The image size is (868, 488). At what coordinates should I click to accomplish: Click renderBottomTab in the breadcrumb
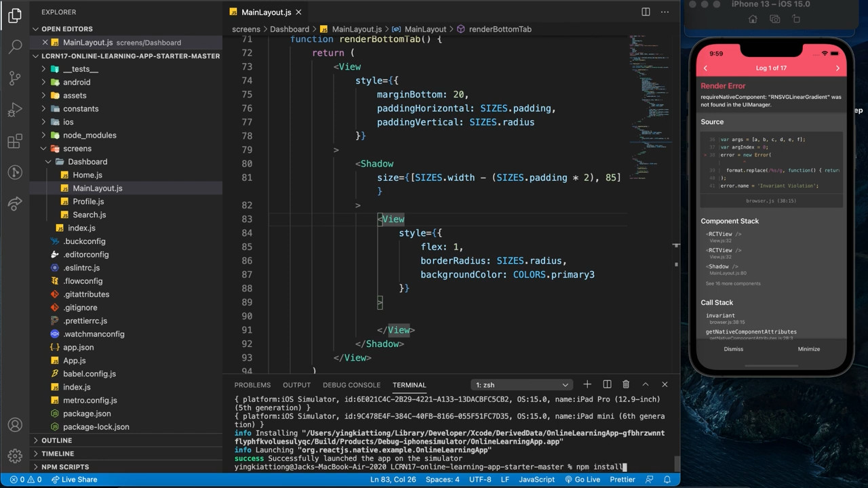coord(500,29)
